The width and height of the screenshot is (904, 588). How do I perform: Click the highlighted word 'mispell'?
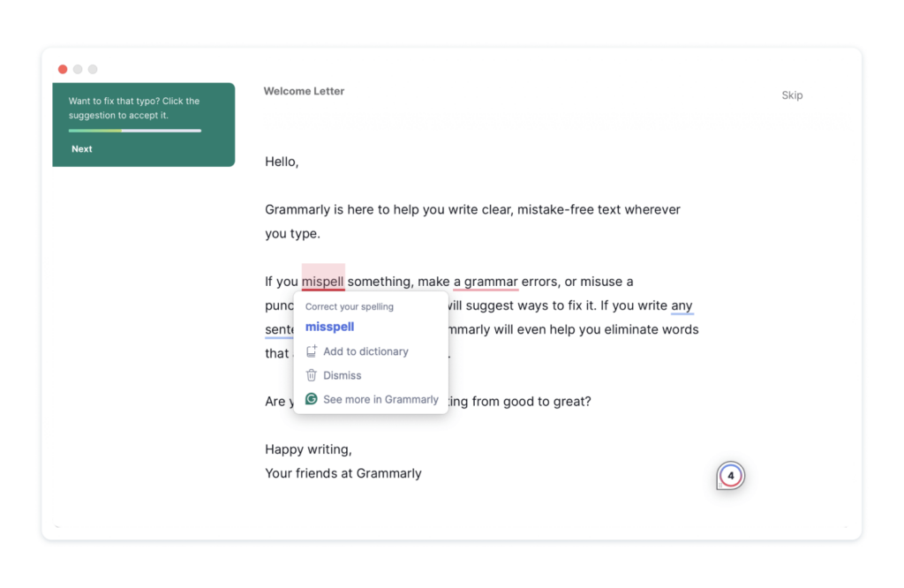[323, 282]
